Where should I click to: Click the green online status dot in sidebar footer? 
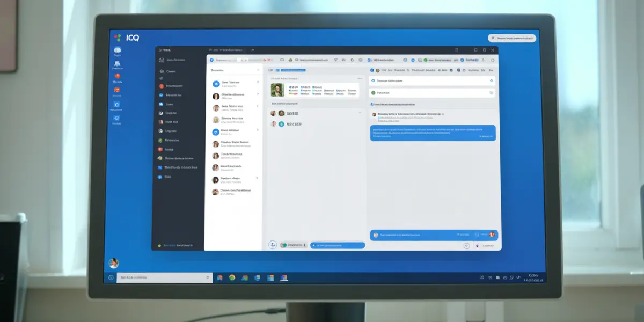pyautogui.click(x=159, y=245)
